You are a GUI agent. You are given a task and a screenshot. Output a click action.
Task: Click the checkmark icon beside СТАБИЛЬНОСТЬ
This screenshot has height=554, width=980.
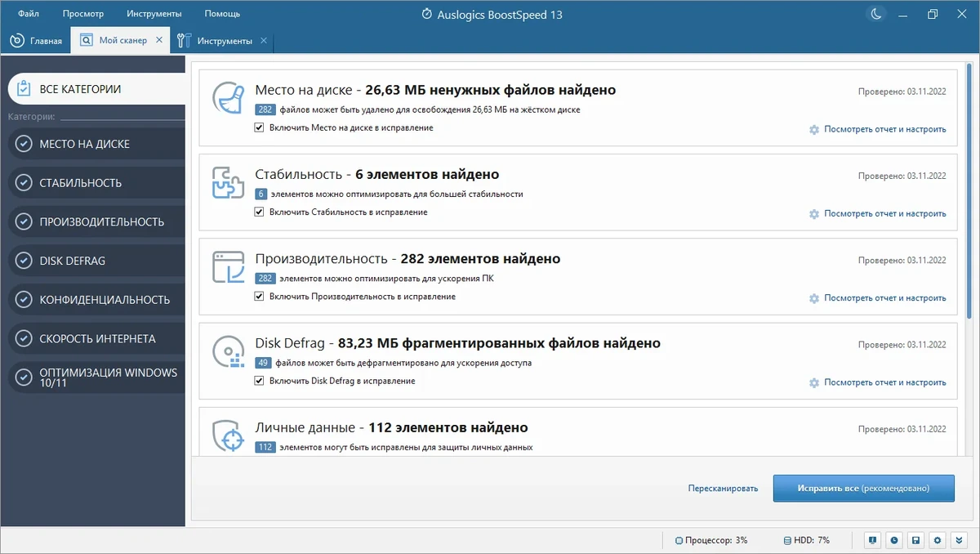pos(24,183)
